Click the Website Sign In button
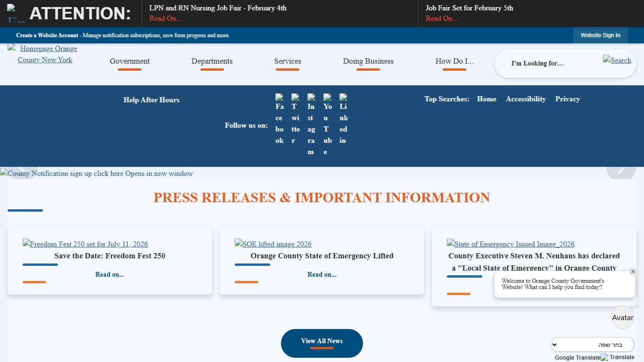Screen dimensions: 644x362 point(600,35)
